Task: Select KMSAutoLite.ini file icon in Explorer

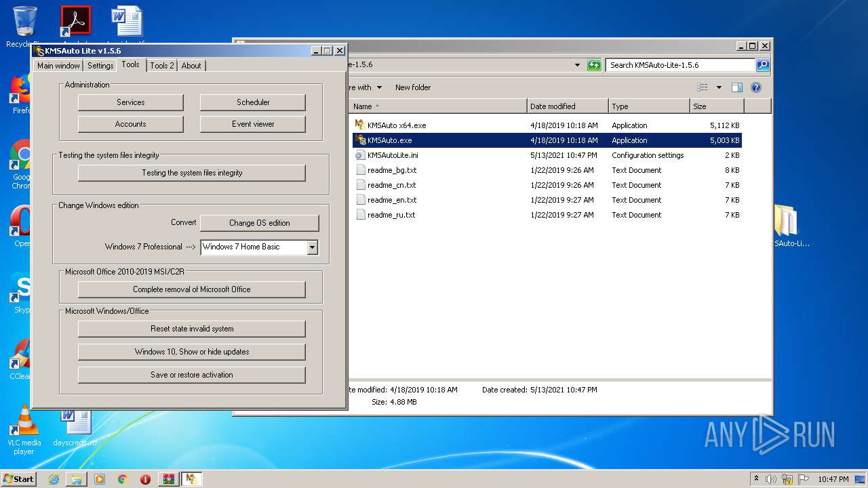Action: coord(360,155)
